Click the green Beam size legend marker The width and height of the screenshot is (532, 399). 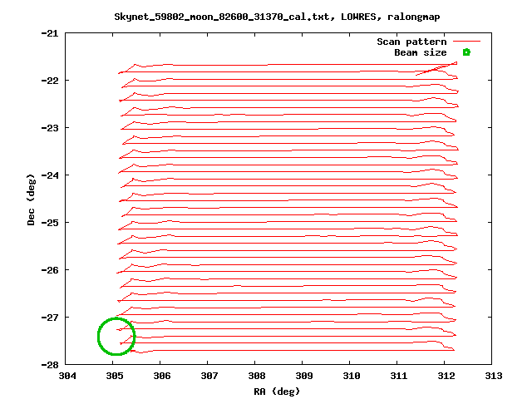pyautogui.click(x=466, y=52)
